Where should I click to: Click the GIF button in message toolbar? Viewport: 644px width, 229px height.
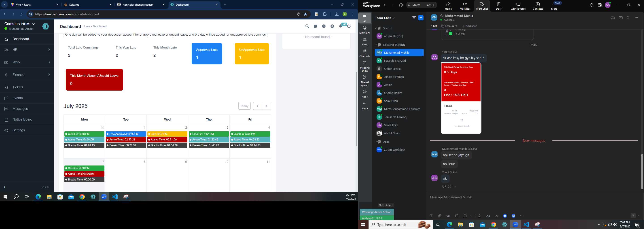point(448,216)
